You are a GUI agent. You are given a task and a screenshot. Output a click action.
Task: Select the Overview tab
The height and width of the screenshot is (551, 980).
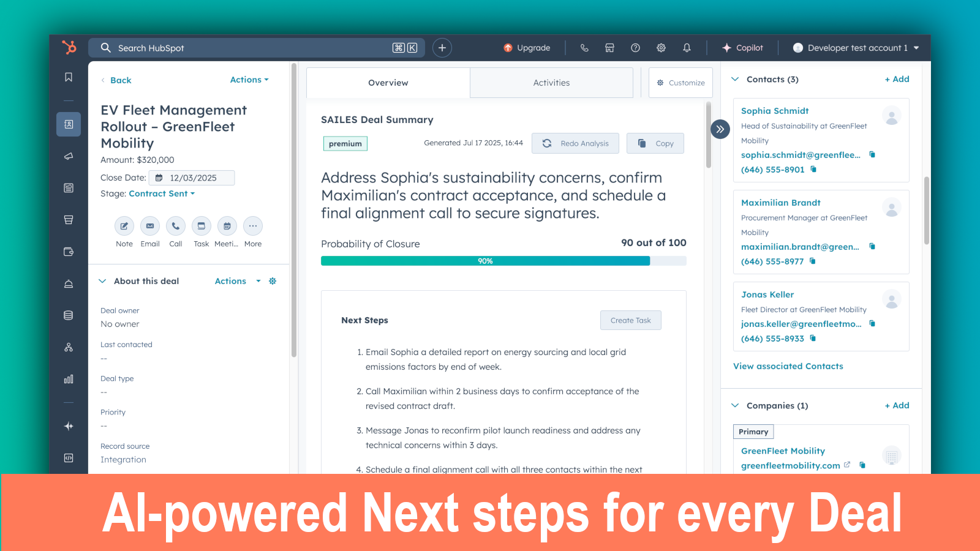(x=388, y=82)
